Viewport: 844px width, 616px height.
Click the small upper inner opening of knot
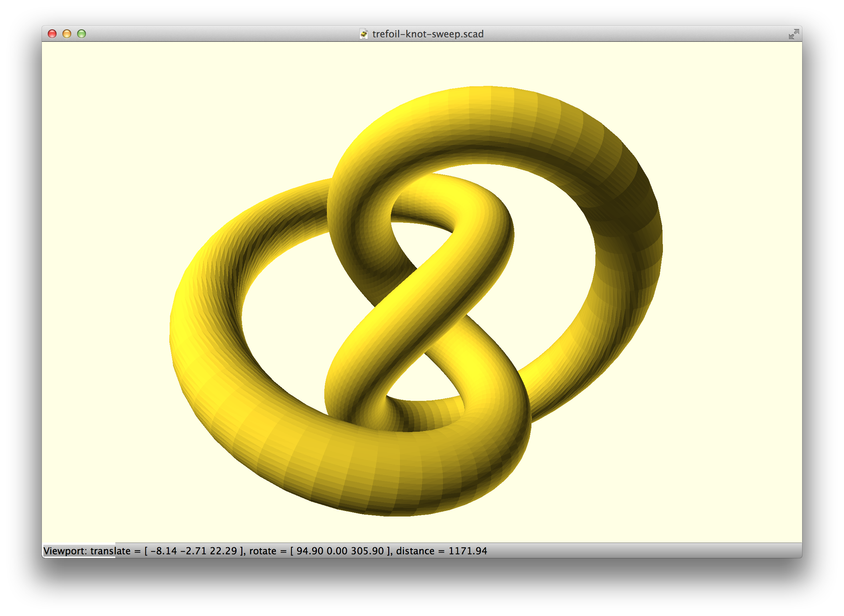pyautogui.click(x=418, y=239)
